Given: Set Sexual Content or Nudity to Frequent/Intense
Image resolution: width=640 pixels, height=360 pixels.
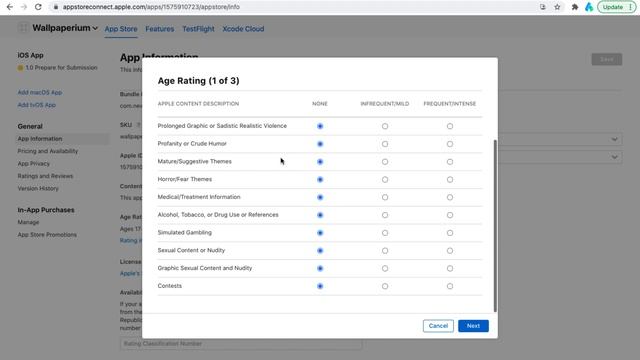Looking at the screenshot, I should [x=450, y=251].
